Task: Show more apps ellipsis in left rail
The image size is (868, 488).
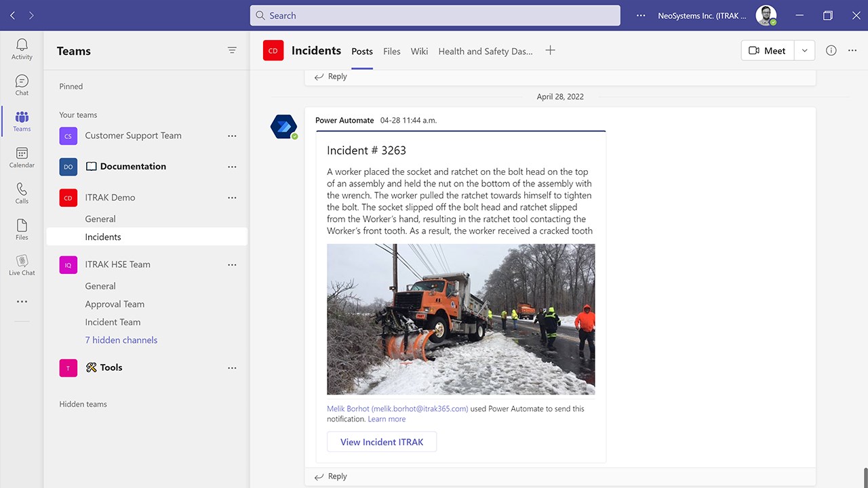Action: point(22,302)
